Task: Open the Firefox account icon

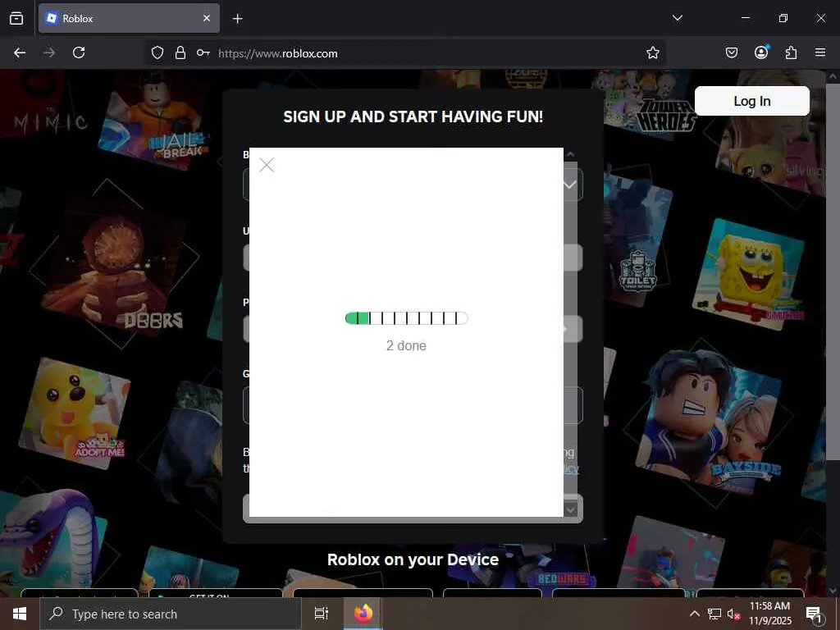Action: [x=761, y=52]
